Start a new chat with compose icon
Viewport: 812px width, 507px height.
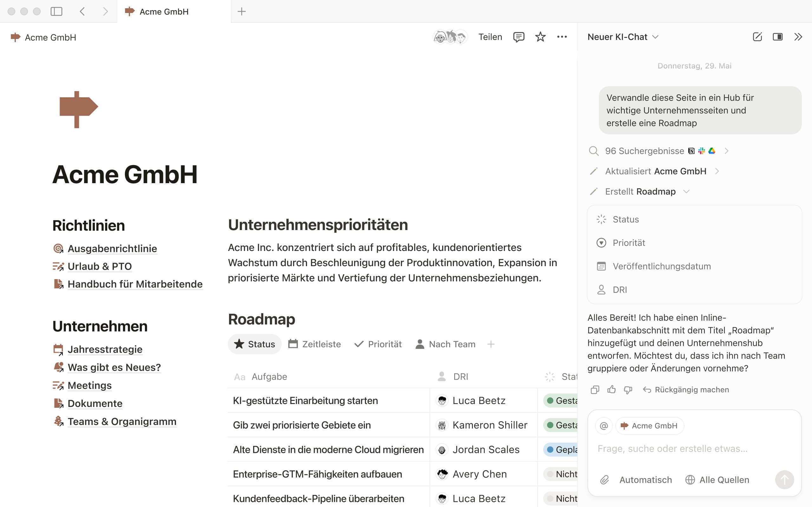tap(757, 37)
